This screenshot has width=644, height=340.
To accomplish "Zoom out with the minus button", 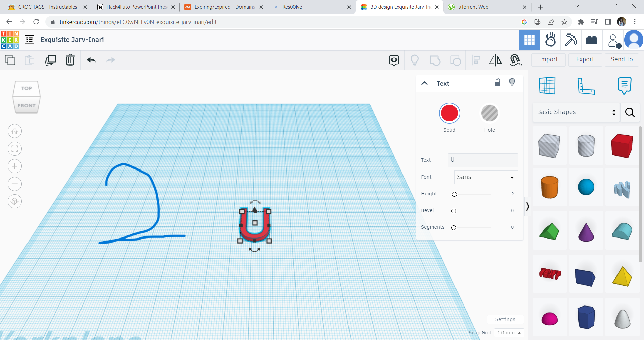I will (15, 184).
